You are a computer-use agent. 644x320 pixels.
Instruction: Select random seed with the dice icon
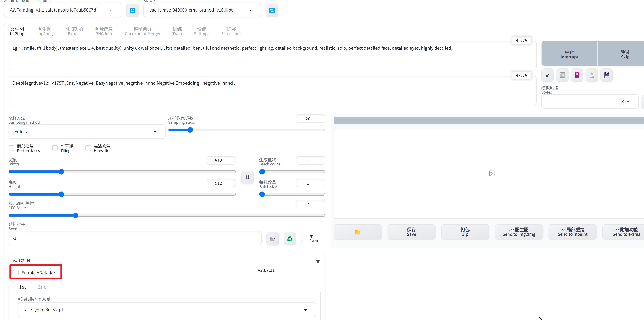pos(272,239)
